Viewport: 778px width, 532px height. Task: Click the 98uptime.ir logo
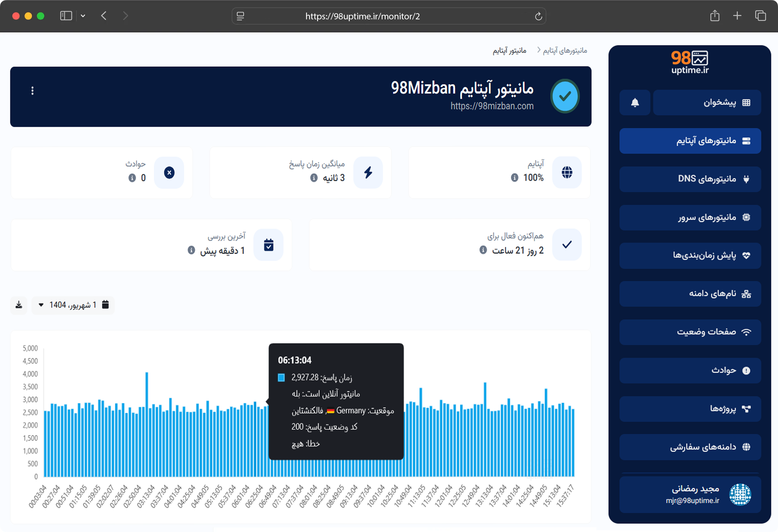point(690,62)
